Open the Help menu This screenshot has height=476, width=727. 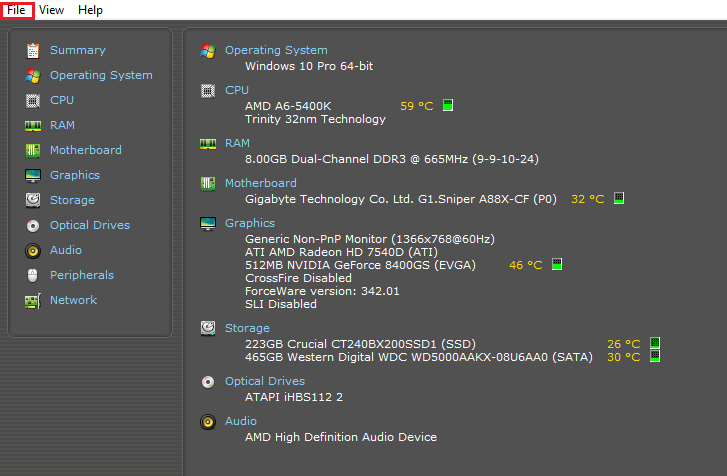tap(90, 10)
